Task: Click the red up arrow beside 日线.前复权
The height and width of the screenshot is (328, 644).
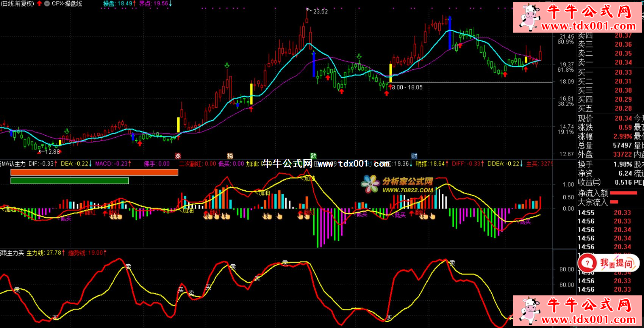Action: 39,3
